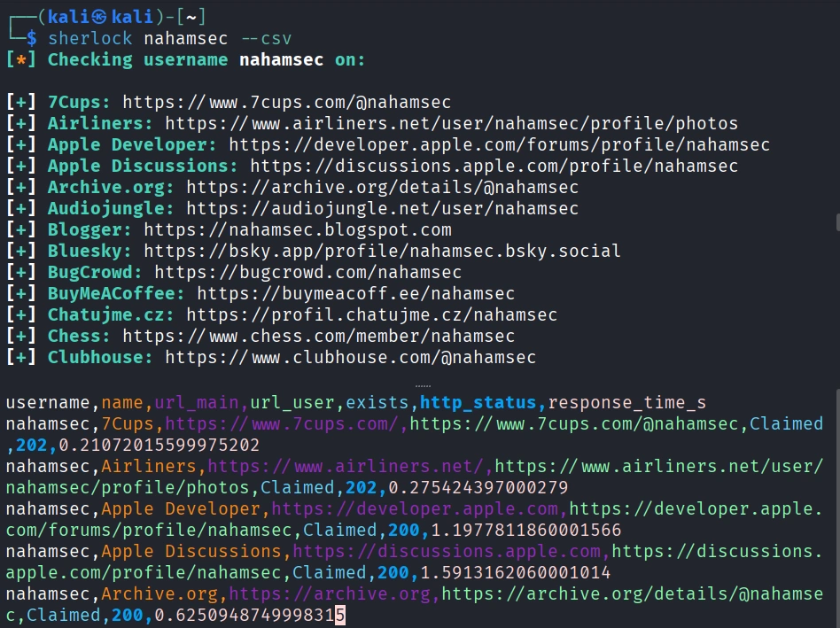
Task: Open the Apple Discussions URL on its [+] line
Action: 494,166
